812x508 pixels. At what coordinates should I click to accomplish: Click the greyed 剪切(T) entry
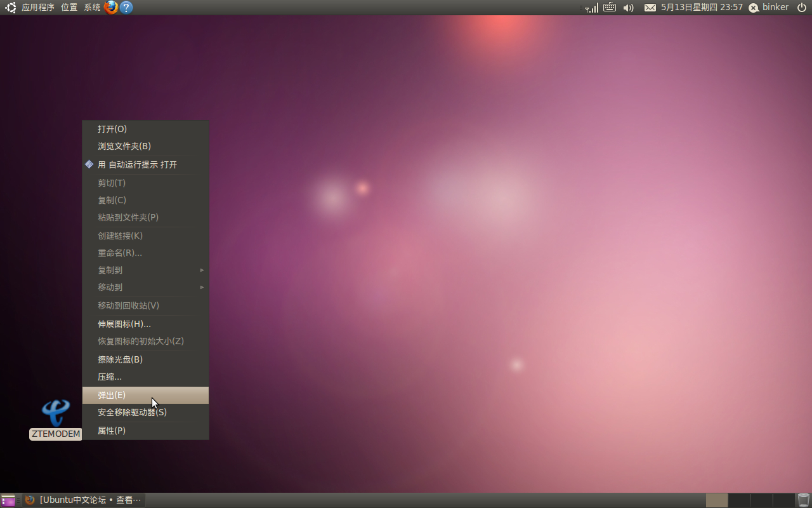(145, 183)
